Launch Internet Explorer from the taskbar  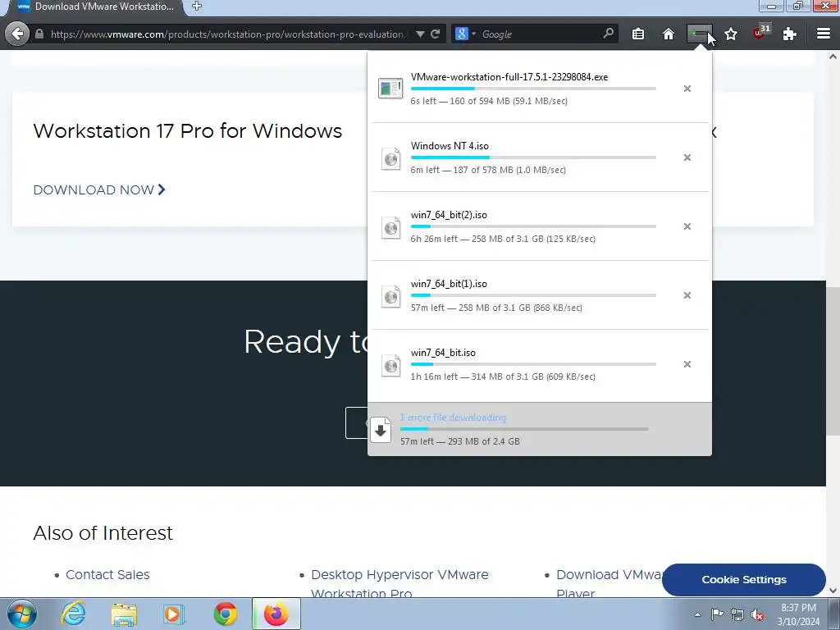(73, 614)
